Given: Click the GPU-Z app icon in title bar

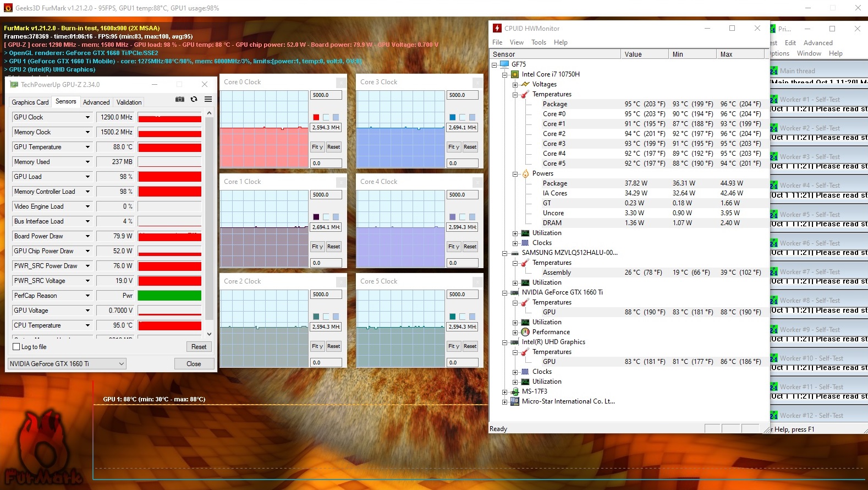Looking at the screenshot, I should (13, 84).
